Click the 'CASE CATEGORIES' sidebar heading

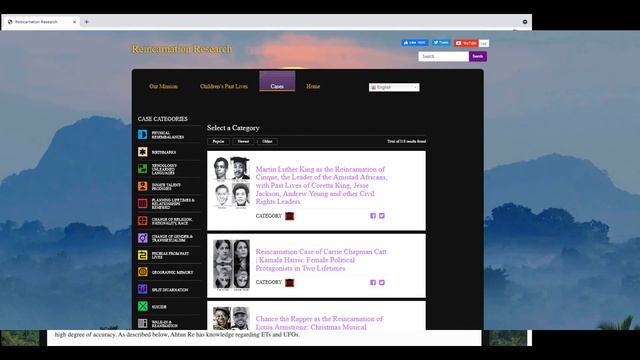pos(162,119)
